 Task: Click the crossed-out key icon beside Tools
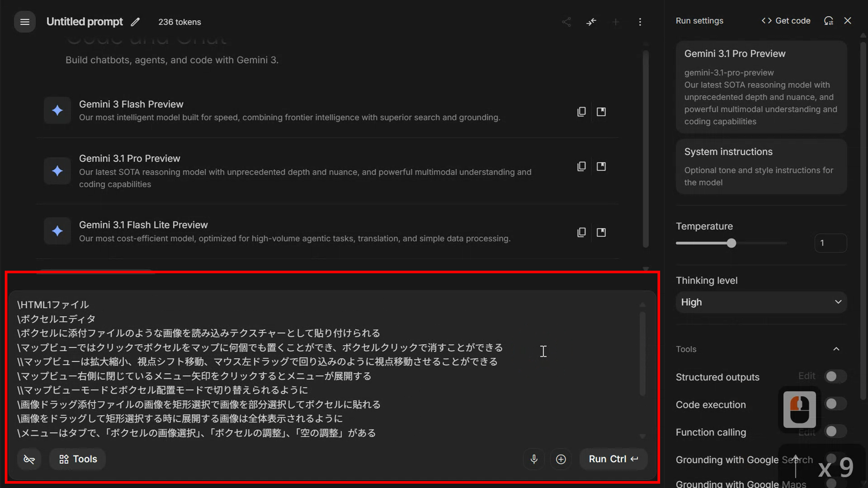coord(29,459)
